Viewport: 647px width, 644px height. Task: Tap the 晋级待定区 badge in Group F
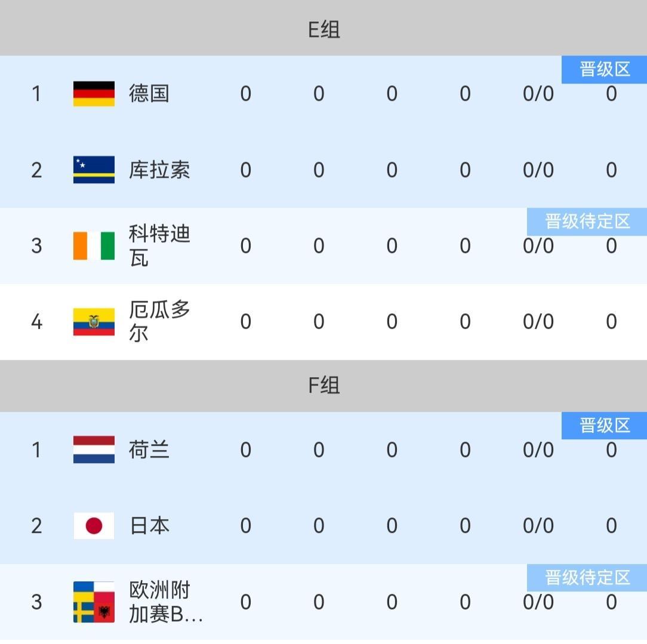click(x=587, y=577)
